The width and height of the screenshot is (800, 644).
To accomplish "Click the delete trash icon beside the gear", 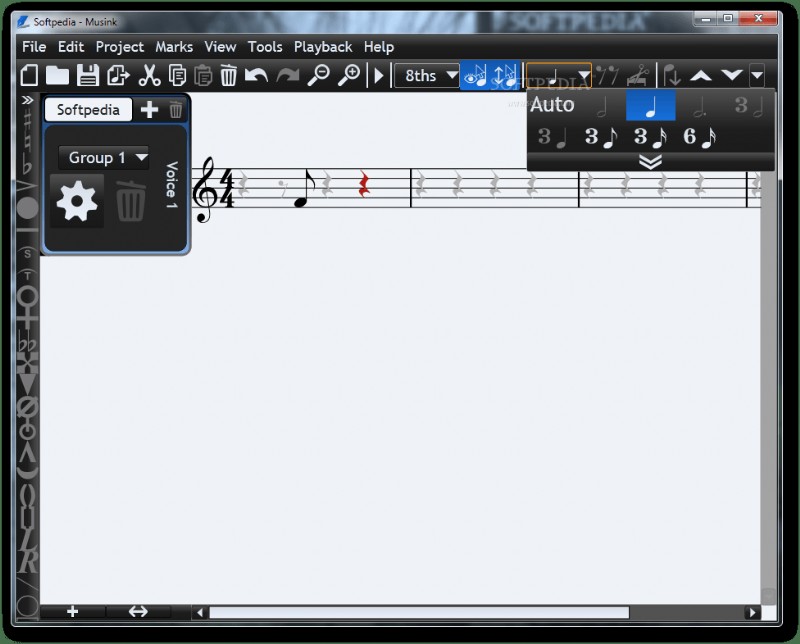I will [x=132, y=199].
